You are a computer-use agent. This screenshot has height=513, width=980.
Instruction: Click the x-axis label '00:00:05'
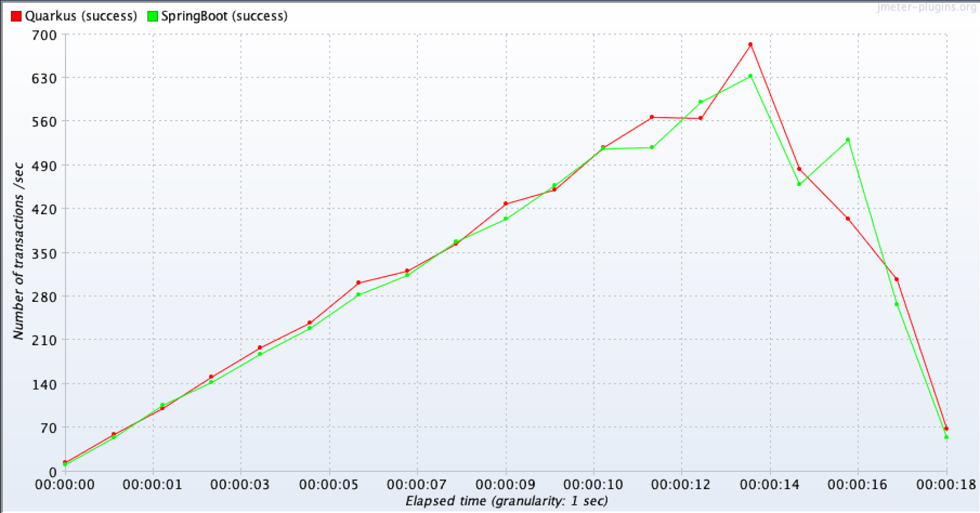329,485
